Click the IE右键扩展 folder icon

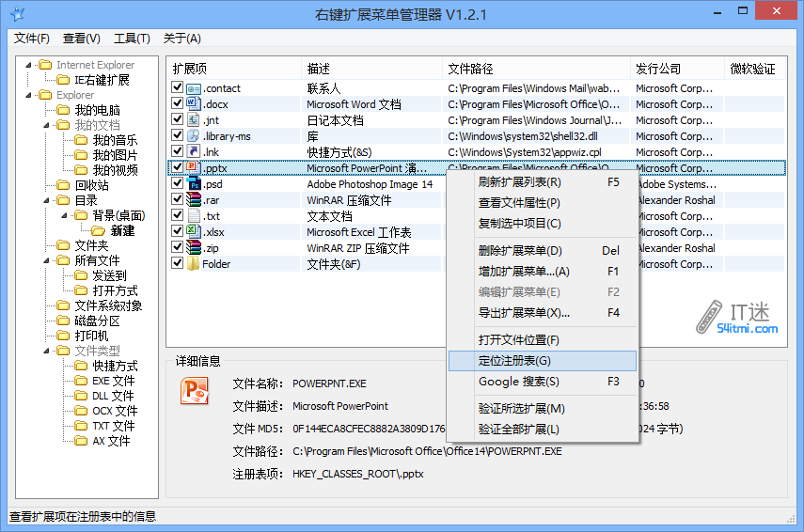tap(63, 80)
